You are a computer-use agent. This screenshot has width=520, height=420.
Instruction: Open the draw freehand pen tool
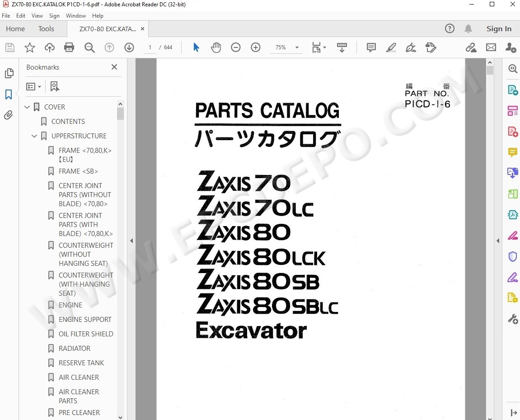click(411, 47)
